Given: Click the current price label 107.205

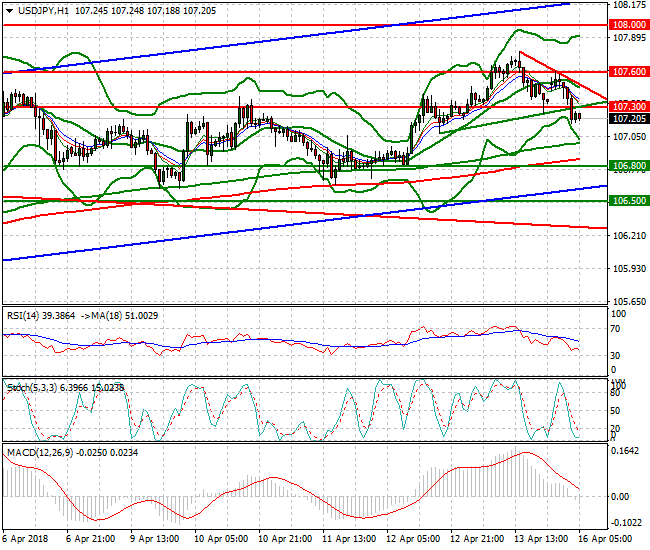Looking at the screenshot, I should (629, 119).
